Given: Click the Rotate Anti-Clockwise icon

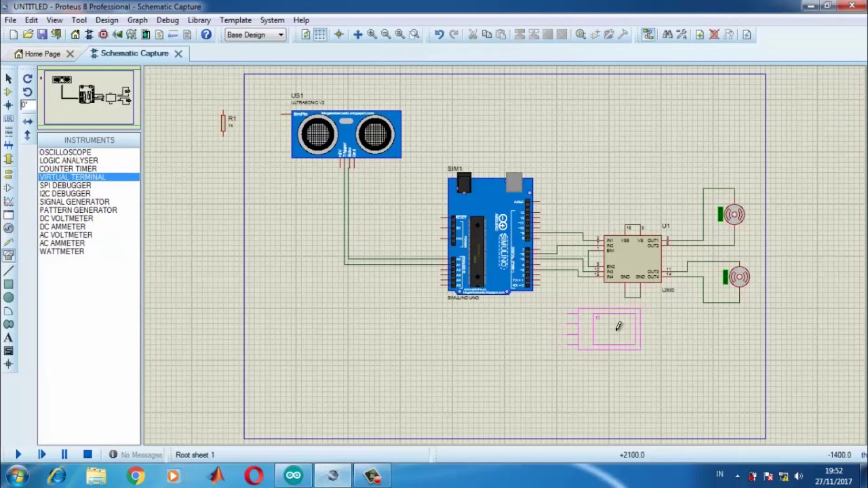Looking at the screenshot, I should (x=28, y=91).
